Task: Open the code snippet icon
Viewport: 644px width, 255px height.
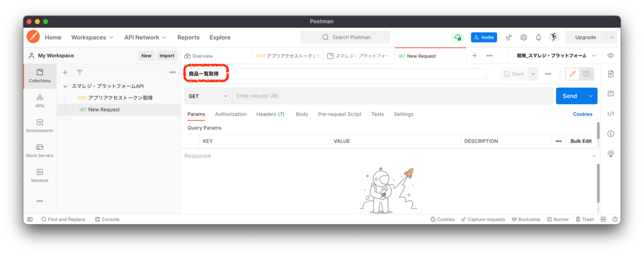Action: pyautogui.click(x=611, y=114)
